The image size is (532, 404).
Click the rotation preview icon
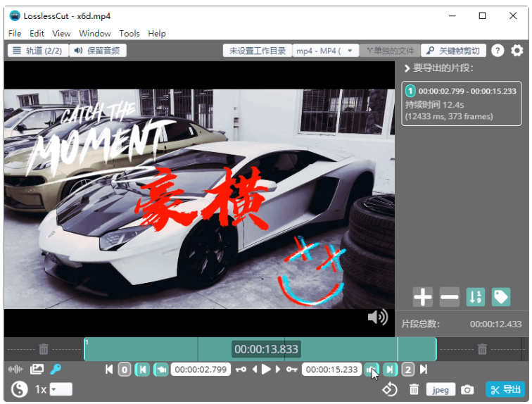390,389
